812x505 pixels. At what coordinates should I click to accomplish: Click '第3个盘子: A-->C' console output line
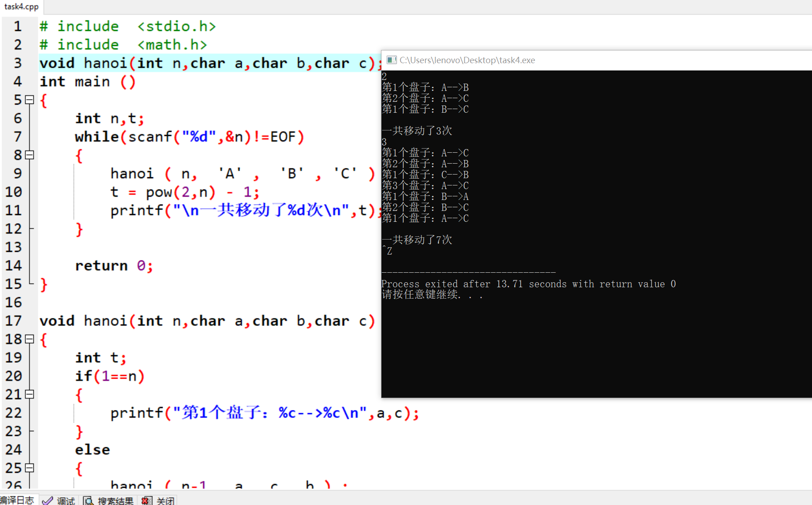(x=425, y=185)
